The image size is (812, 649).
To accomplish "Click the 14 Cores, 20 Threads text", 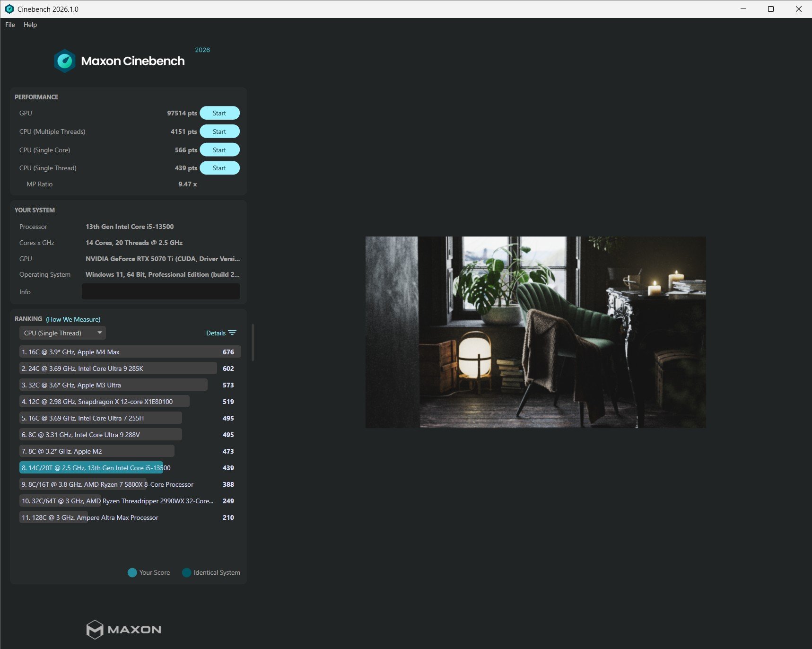I will click(134, 243).
